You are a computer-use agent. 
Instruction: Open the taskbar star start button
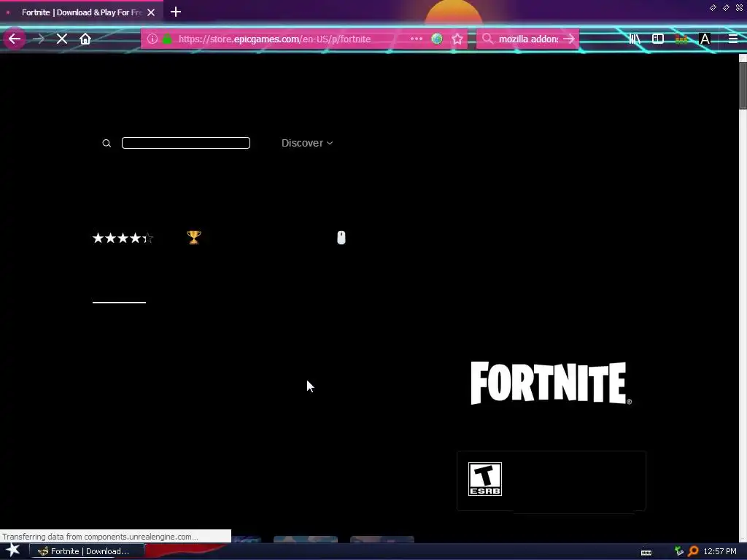[x=13, y=550]
